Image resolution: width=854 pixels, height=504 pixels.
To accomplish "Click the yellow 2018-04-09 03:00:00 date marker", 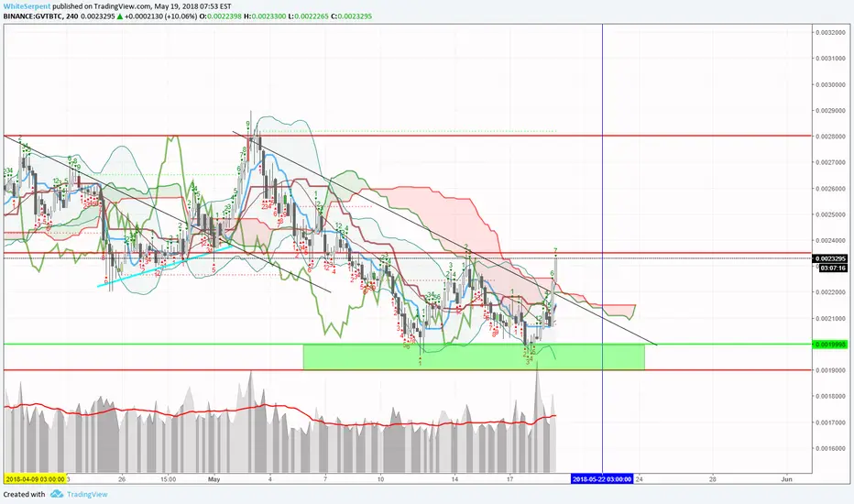I will tap(36, 479).
